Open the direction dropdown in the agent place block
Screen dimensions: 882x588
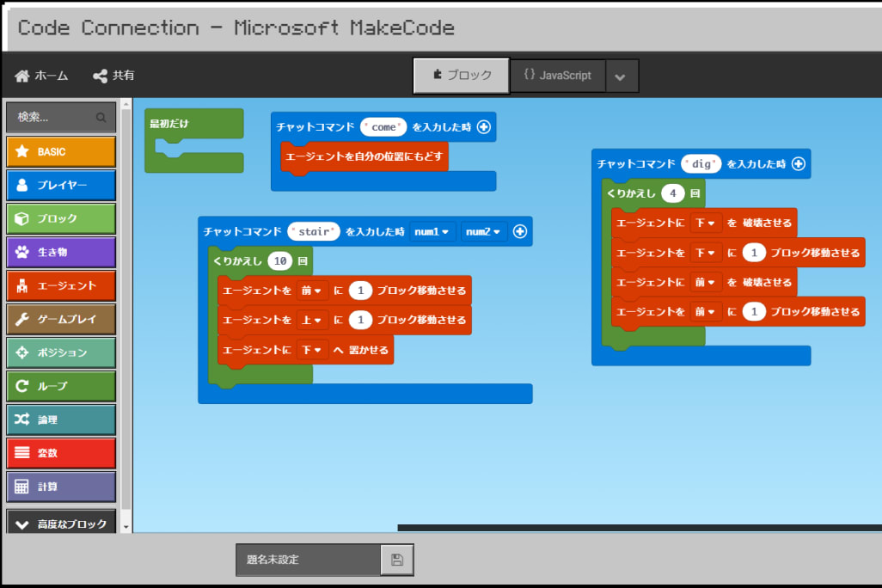coord(312,350)
